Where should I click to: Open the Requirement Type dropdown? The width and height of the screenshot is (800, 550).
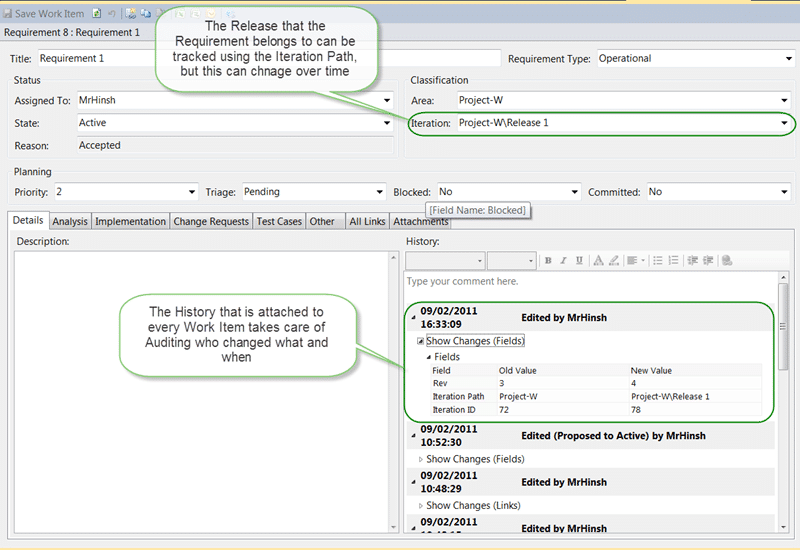[788, 59]
